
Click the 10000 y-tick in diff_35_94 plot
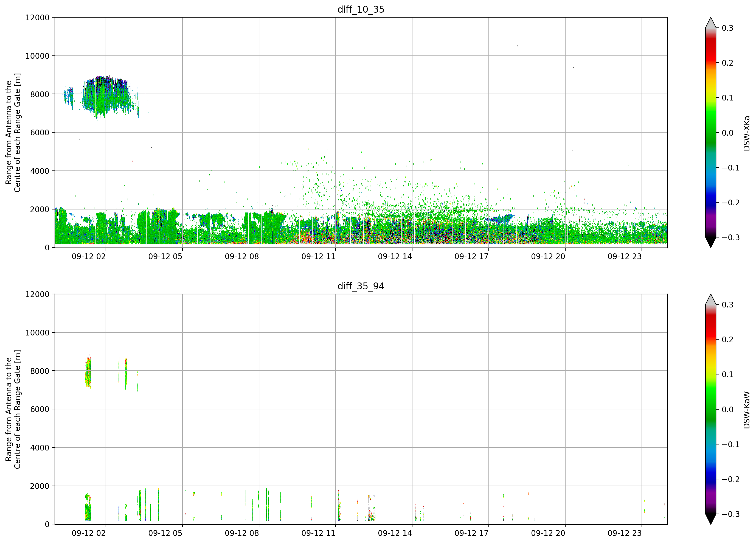click(37, 332)
